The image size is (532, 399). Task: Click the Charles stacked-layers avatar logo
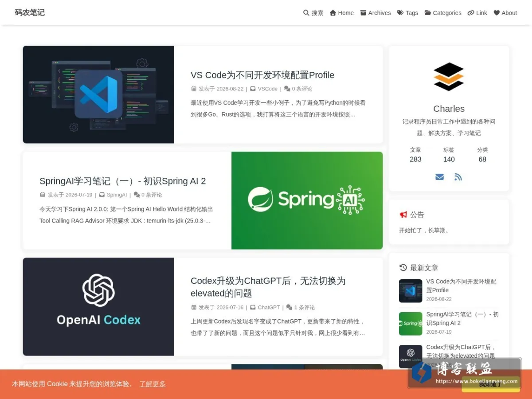coord(449,77)
